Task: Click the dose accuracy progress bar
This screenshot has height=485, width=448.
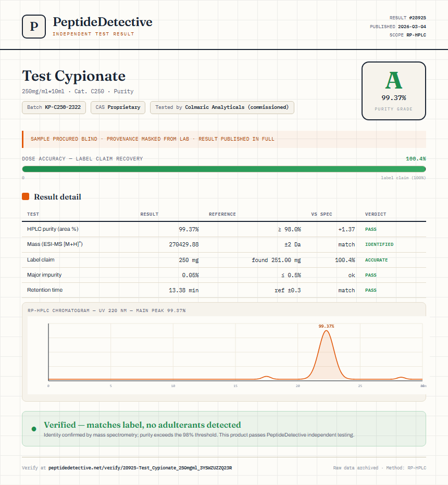Action: pos(224,169)
